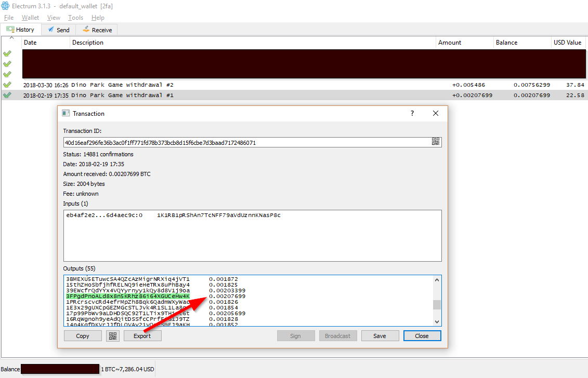
Task: Click highlighted output address 3FPgdPnoALd8x8n5KRhz86i64XGUCeHw4K
Action: pyautogui.click(x=128, y=296)
